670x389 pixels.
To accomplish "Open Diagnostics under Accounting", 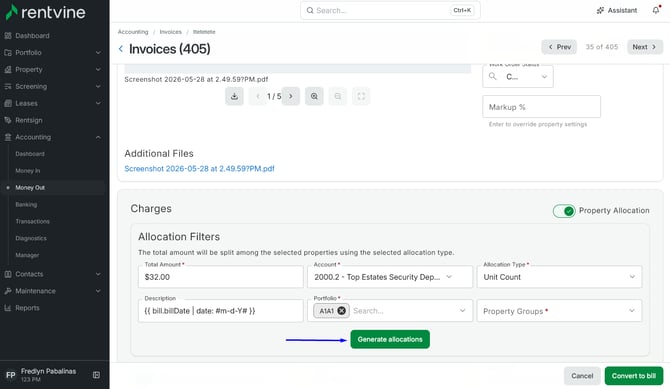I will coord(31,238).
